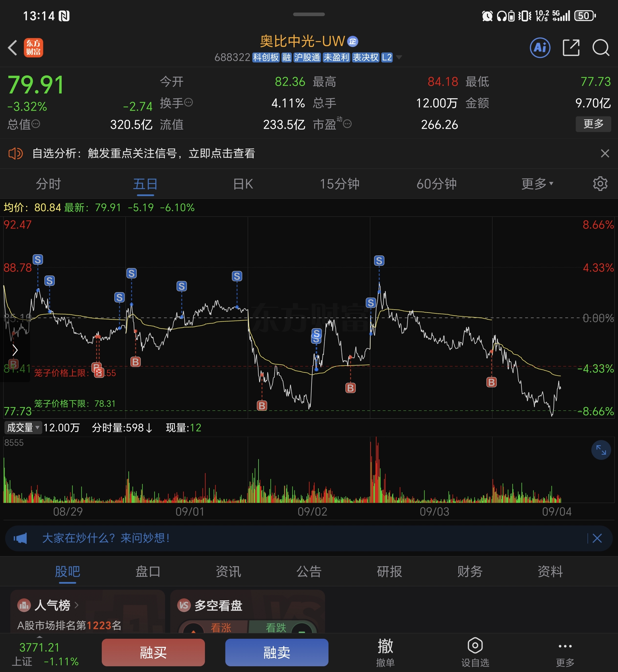Screen dimensions: 618x672
Task: Open chart settings gear icon
Action: click(x=600, y=184)
